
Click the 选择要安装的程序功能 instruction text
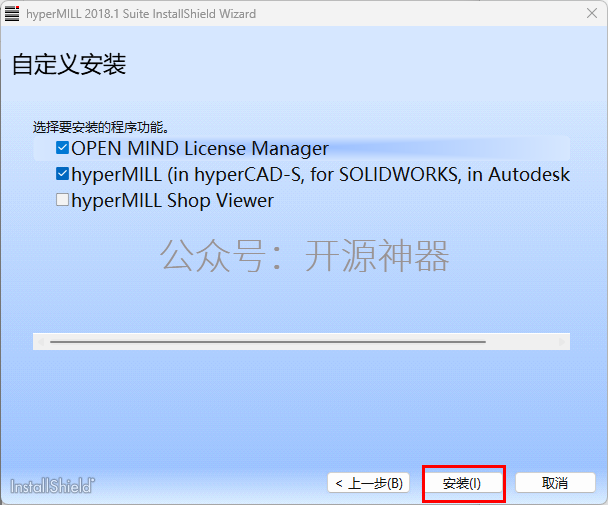pos(101,127)
